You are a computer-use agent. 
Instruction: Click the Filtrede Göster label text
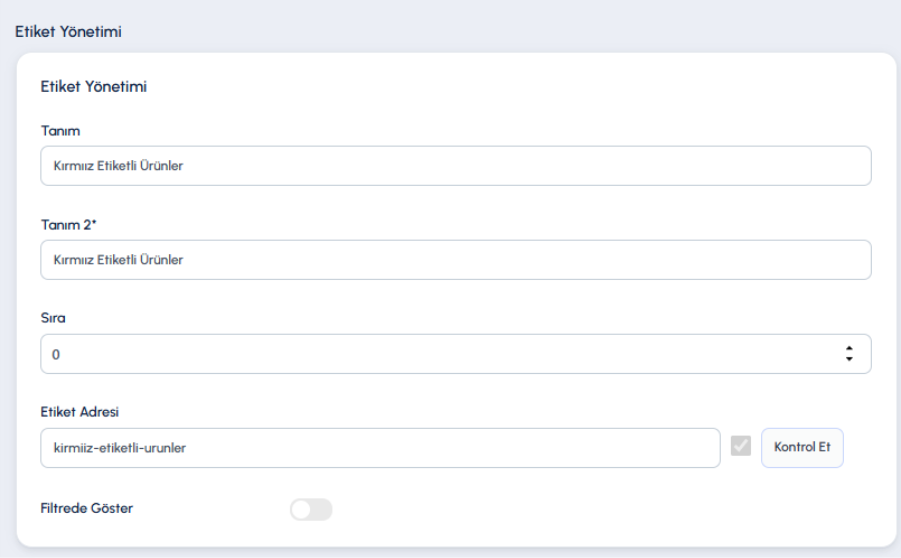pyautogui.click(x=86, y=508)
